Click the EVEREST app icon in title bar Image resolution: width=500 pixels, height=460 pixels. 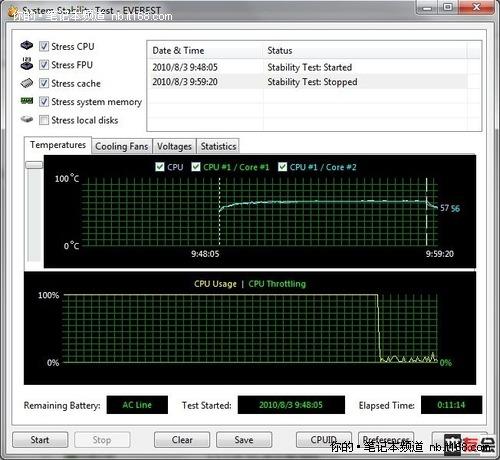[x=13, y=12]
